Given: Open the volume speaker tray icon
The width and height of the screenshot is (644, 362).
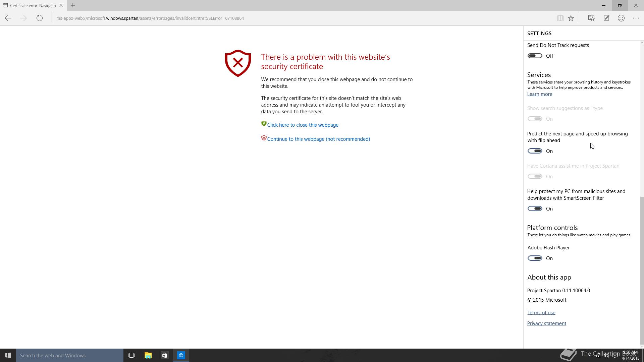Looking at the screenshot, I should pos(606,355).
